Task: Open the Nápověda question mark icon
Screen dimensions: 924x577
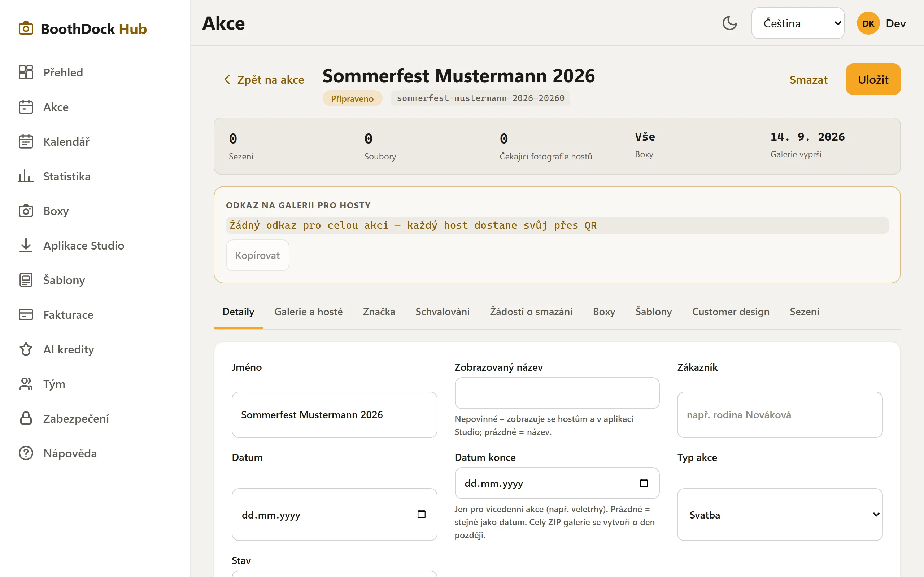Action: pos(26,453)
